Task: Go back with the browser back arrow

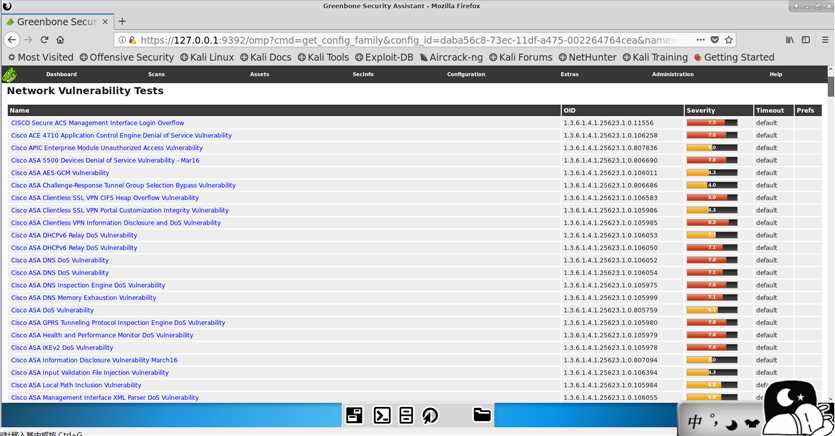Action: pyautogui.click(x=12, y=40)
